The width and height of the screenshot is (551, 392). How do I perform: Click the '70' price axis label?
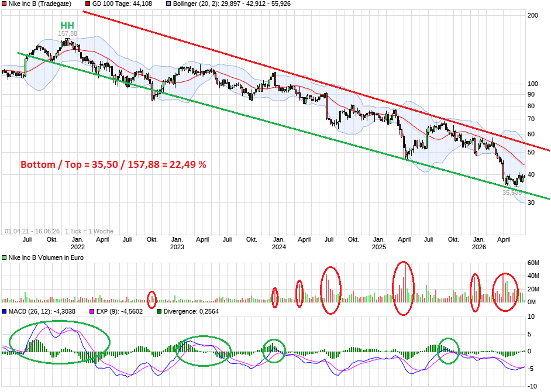pos(531,119)
